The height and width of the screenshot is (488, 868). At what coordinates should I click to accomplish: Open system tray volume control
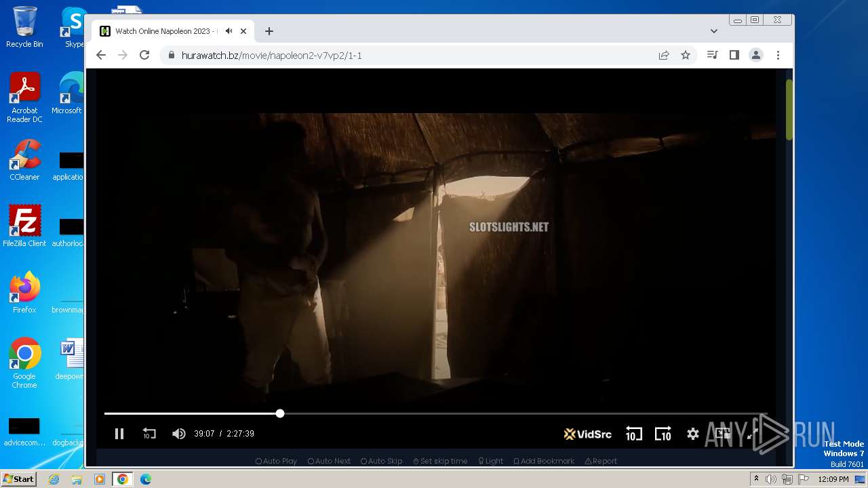tap(771, 479)
